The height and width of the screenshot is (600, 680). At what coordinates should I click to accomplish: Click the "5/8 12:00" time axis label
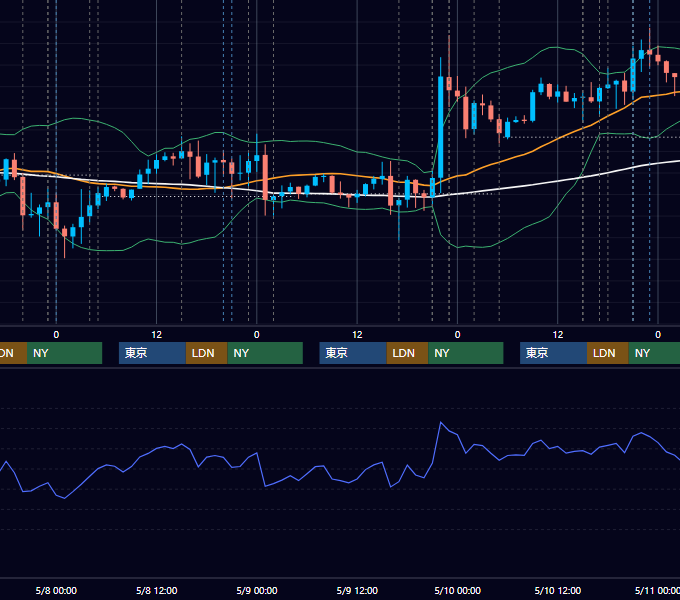tap(157, 590)
